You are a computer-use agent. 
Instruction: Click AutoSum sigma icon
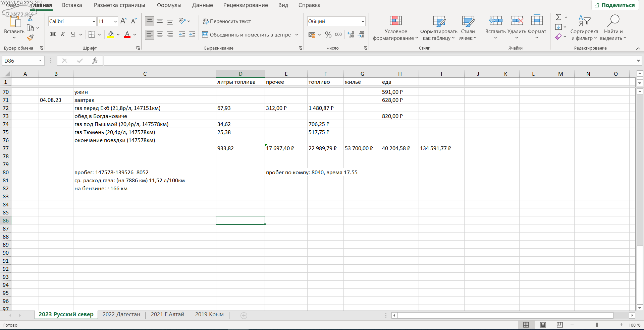click(558, 17)
